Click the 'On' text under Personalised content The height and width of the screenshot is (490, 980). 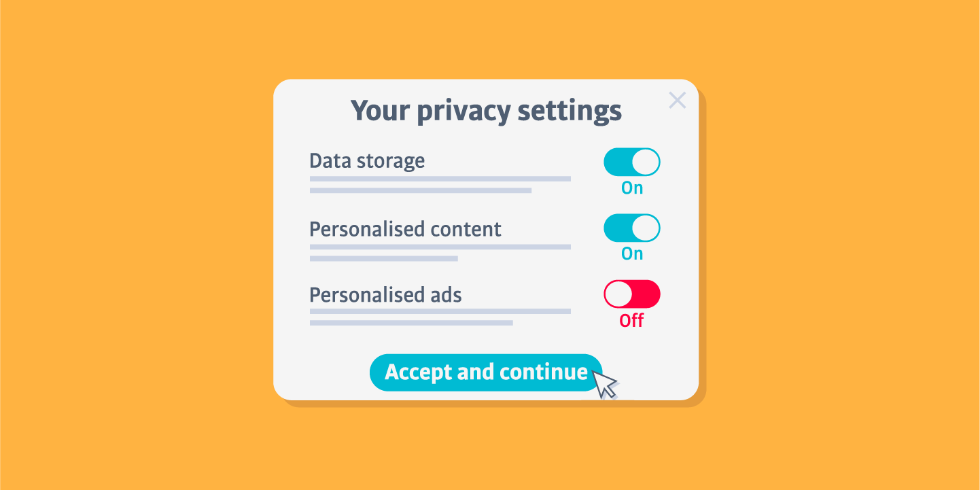pyautogui.click(x=632, y=253)
